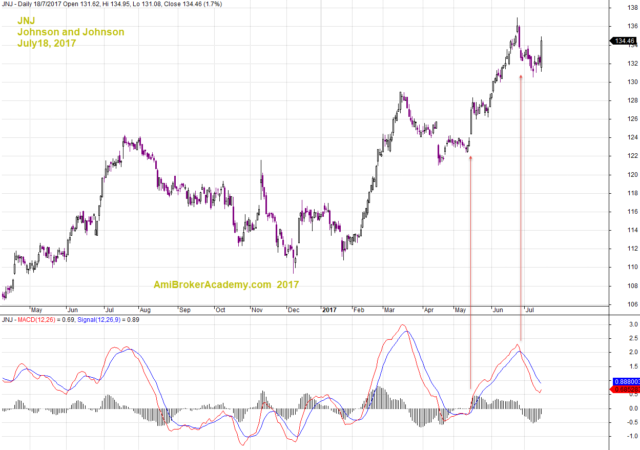Click the 108 price axis label

click(632, 286)
